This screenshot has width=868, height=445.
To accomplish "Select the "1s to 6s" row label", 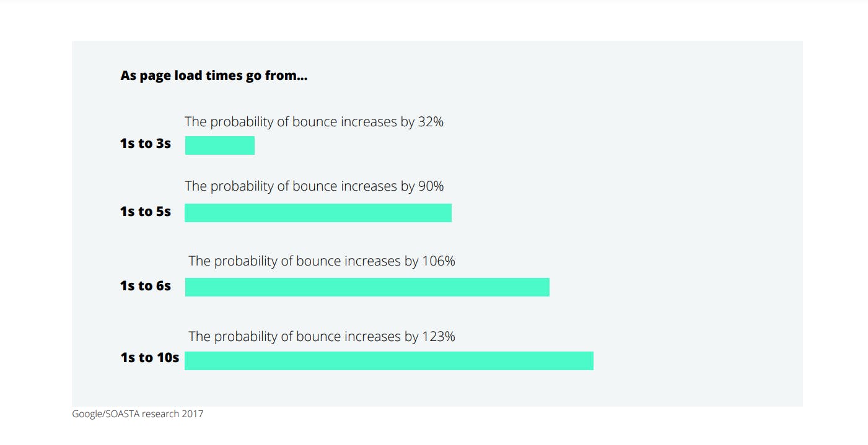I will [145, 286].
